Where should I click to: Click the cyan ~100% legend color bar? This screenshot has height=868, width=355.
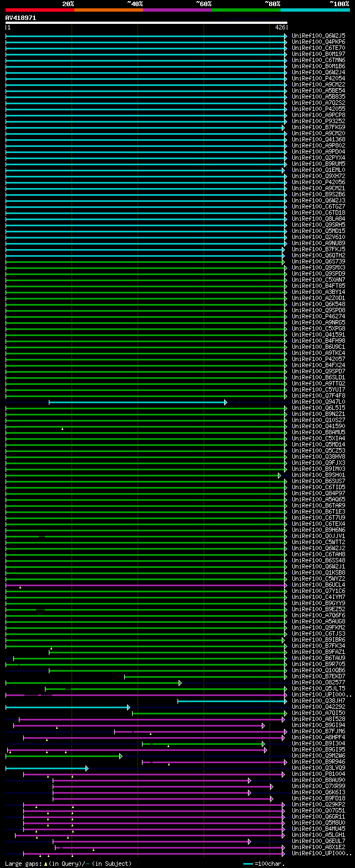pyautogui.click(x=315, y=10)
